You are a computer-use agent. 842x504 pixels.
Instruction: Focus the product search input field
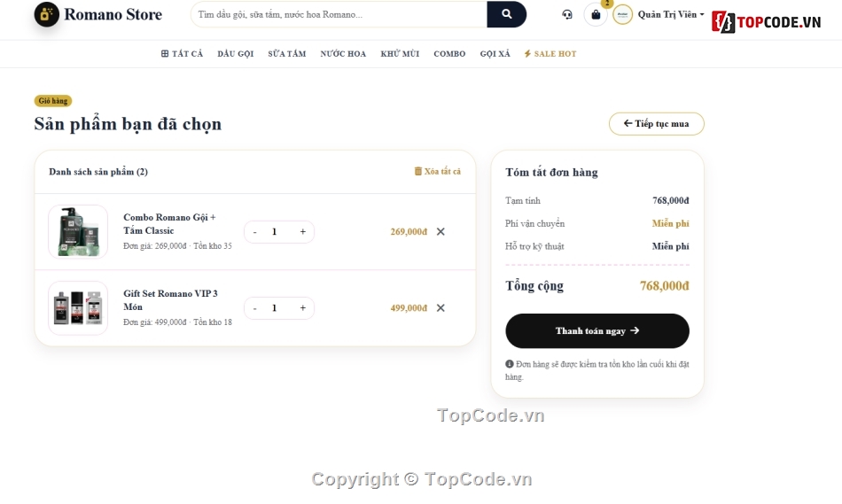pos(339,14)
